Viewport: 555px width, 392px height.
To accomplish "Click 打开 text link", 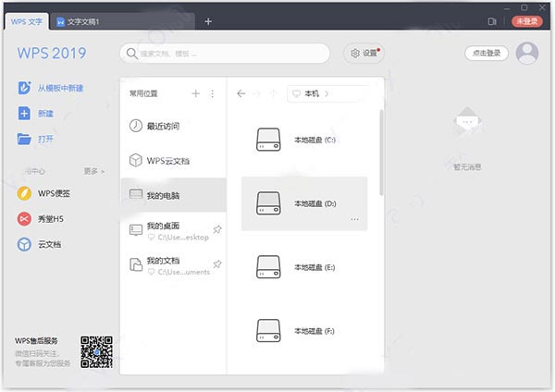I will [45, 139].
